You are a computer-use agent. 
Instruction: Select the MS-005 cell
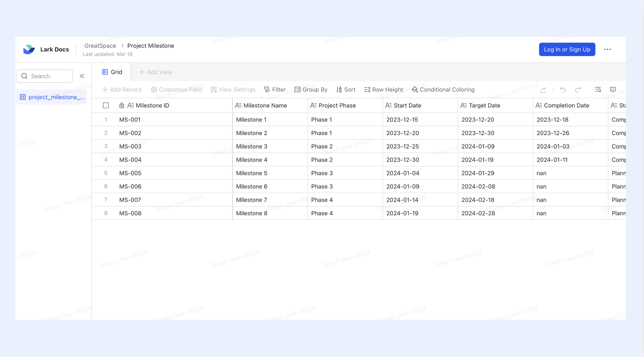(174, 173)
